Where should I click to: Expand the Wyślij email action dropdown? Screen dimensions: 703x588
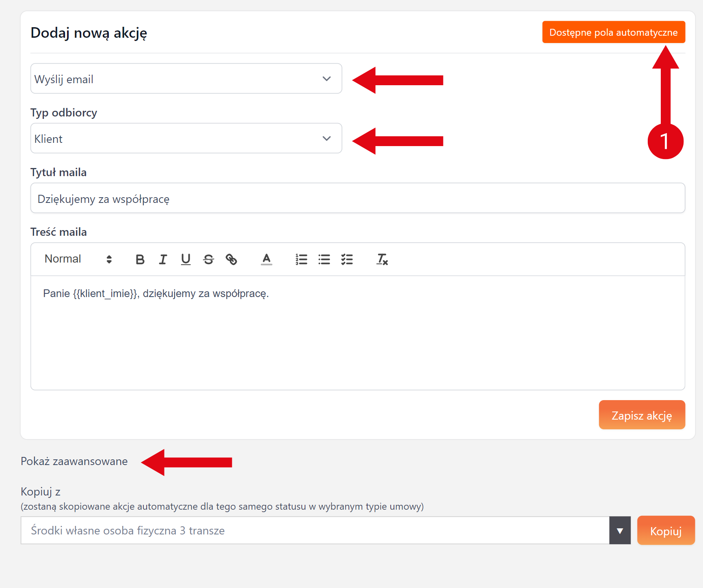pos(186,79)
